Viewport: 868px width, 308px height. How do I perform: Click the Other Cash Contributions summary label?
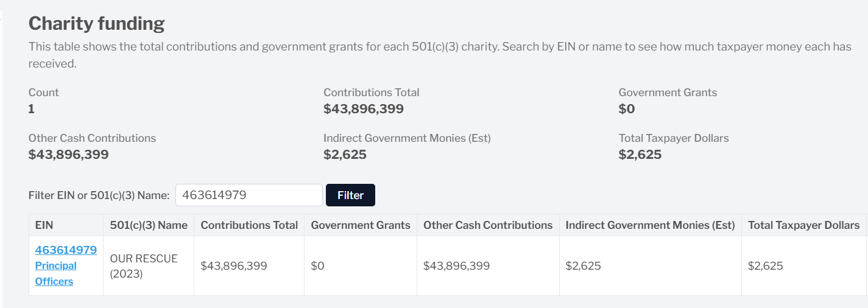pyautogui.click(x=92, y=138)
